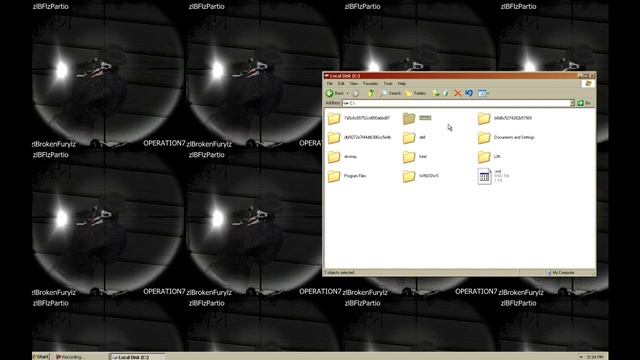Click the Local Disk (C:) taskbar button
The image size is (640, 360).
pos(137,357)
